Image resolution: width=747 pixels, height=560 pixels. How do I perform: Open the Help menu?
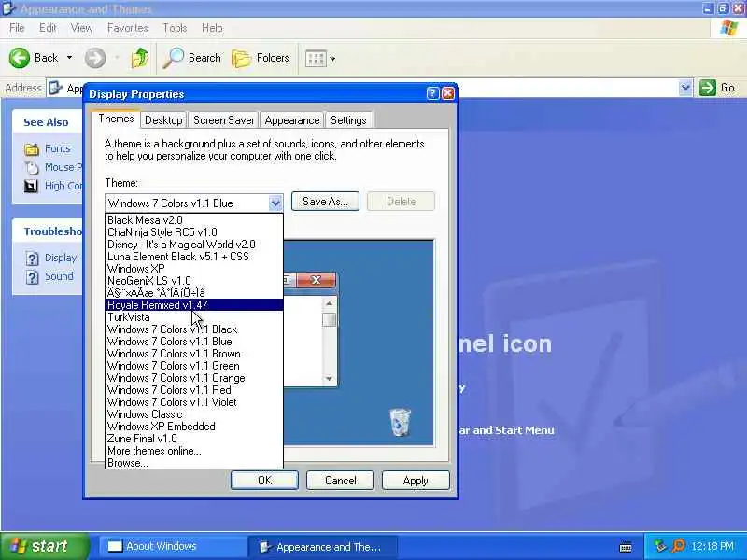[x=212, y=28]
